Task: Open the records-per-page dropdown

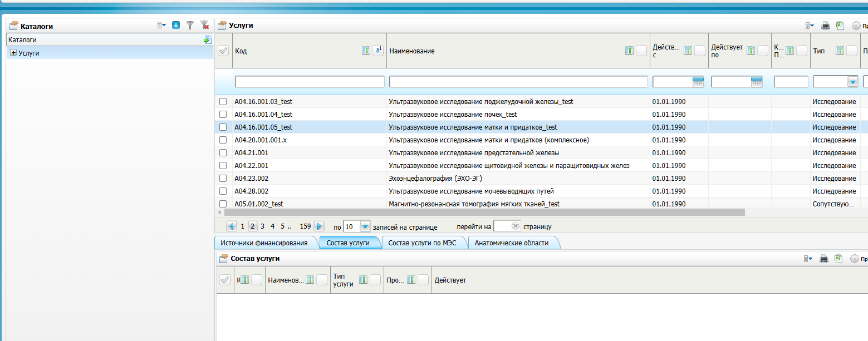Action: point(365,227)
